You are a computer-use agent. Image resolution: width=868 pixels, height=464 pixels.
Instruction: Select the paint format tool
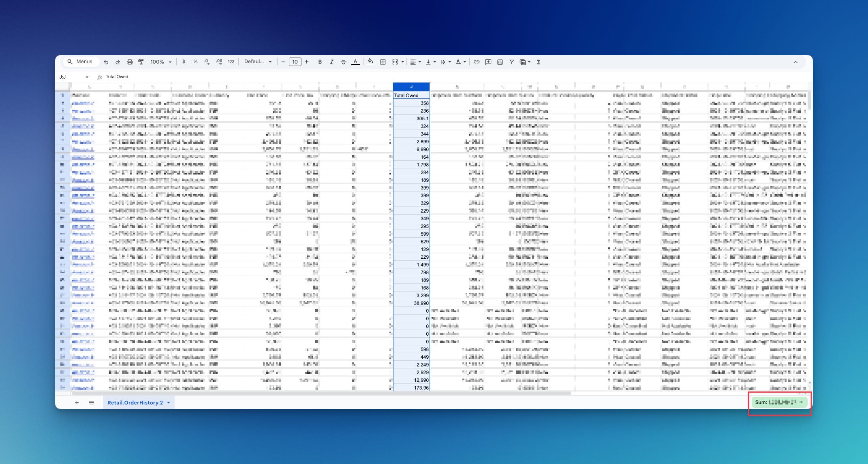point(141,62)
